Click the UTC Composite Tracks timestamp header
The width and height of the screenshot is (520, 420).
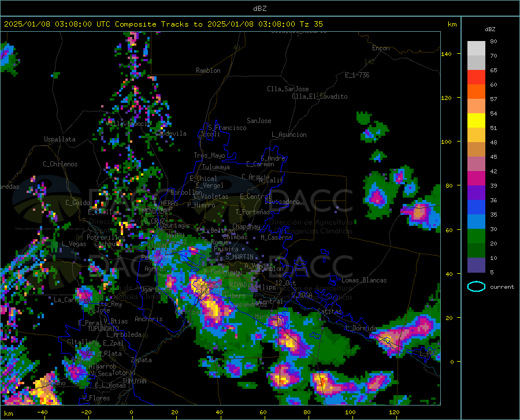164,24
